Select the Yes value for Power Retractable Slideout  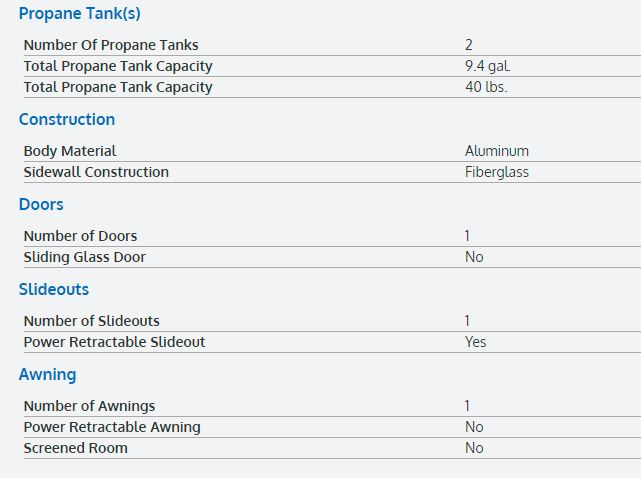click(476, 342)
